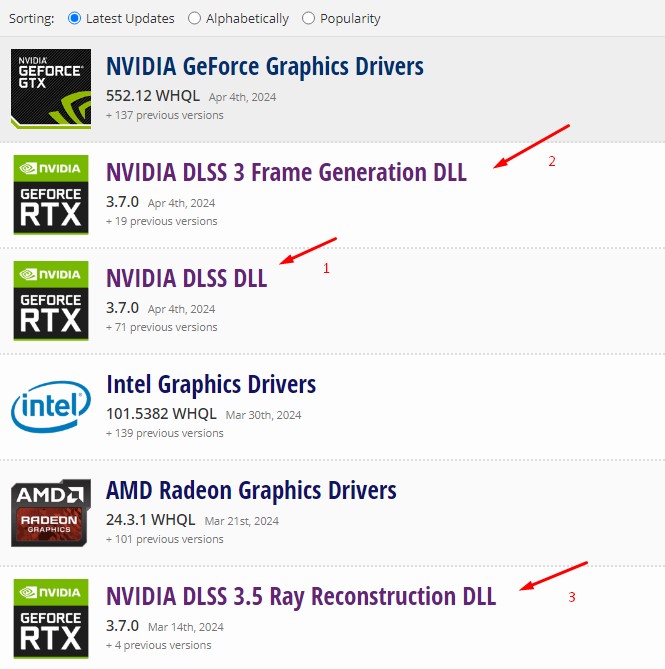The width and height of the screenshot is (665, 669).
Task: Click the GeForce GTX logo thumbnail
Action: (x=51, y=89)
